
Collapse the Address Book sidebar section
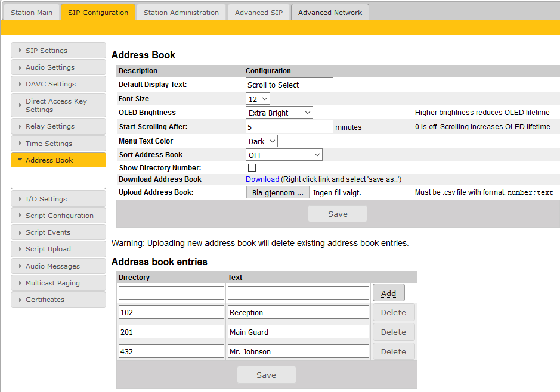(58, 160)
